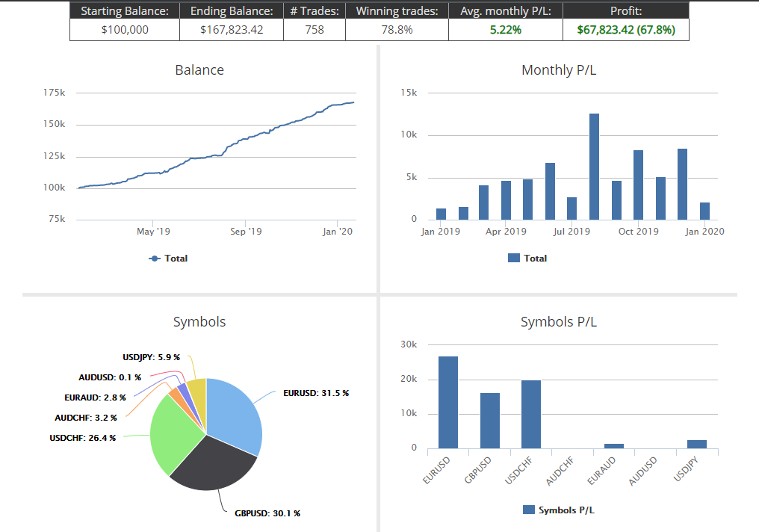The image size is (759, 532).
Task: Click the May '19 axis label
Action: (x=152, y=232)
